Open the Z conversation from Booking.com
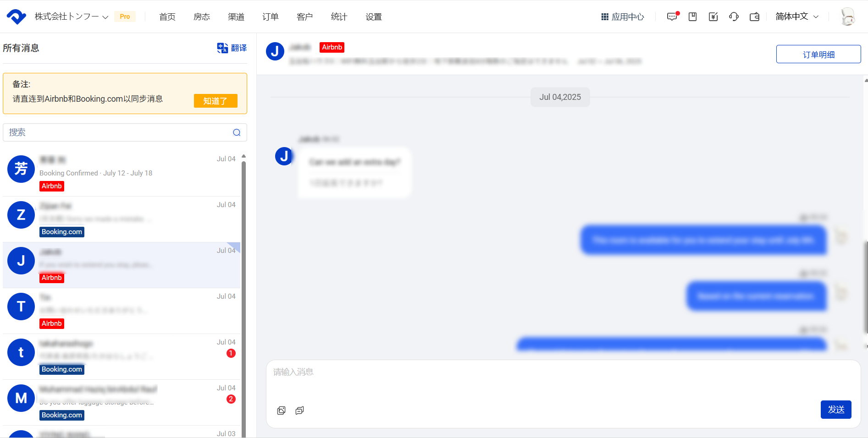 [122, 219]
